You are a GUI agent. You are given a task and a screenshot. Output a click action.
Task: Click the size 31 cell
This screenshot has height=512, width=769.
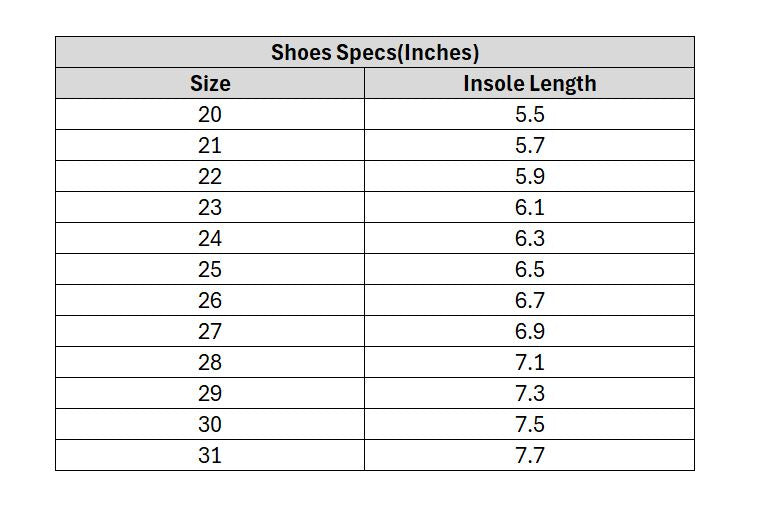(x=210, y=455)
